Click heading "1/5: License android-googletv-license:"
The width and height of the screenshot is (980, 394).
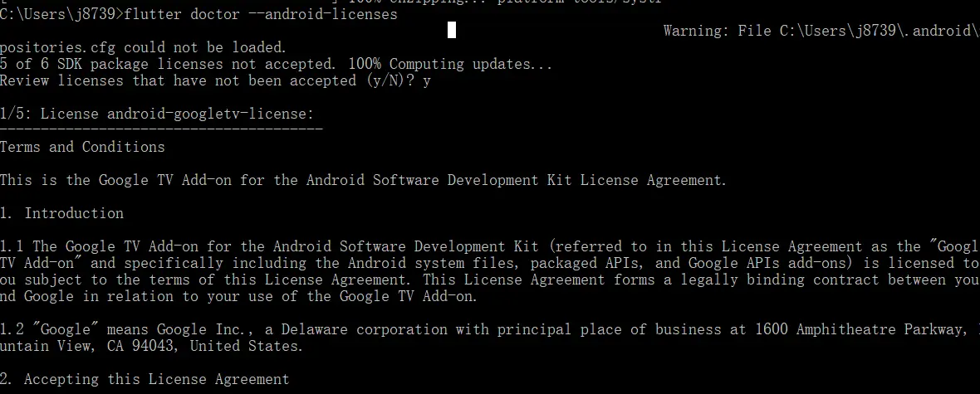click(x=157, y=114)
